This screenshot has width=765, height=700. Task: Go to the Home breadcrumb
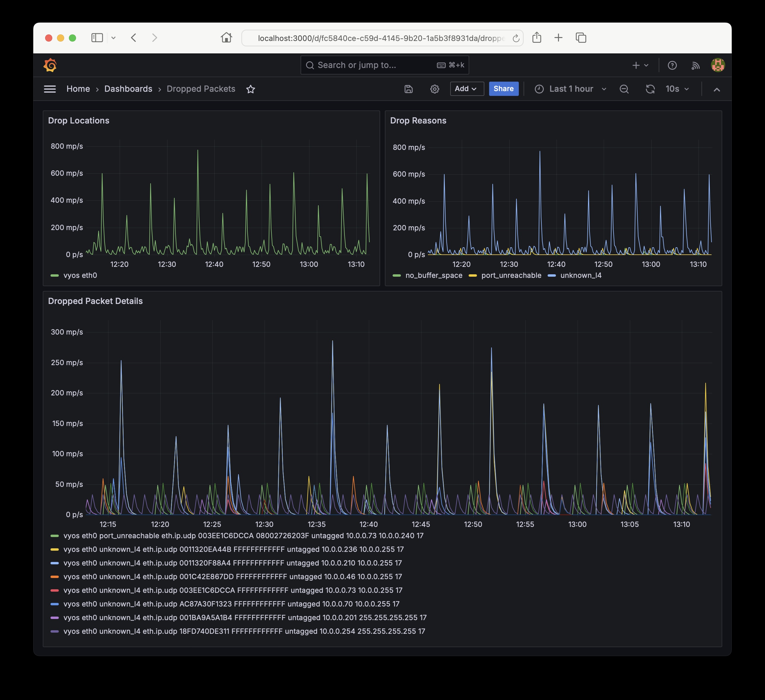click(78, 89)
